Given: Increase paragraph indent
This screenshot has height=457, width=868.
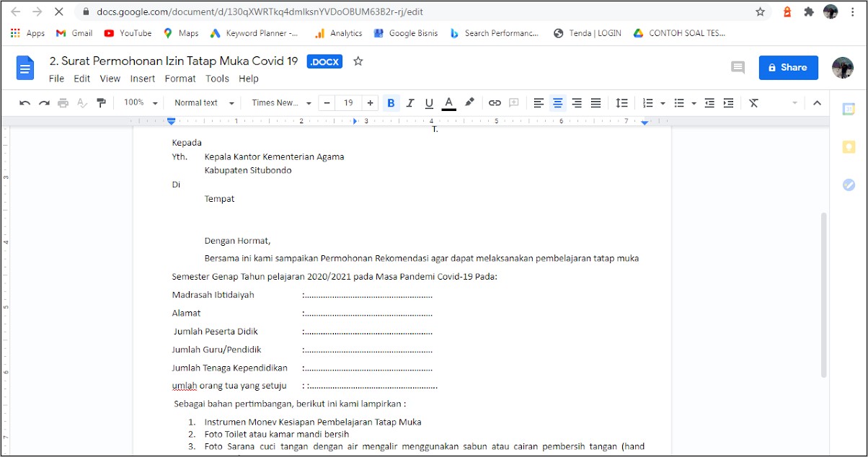Looking at the screenshot, I should [728, 103].
